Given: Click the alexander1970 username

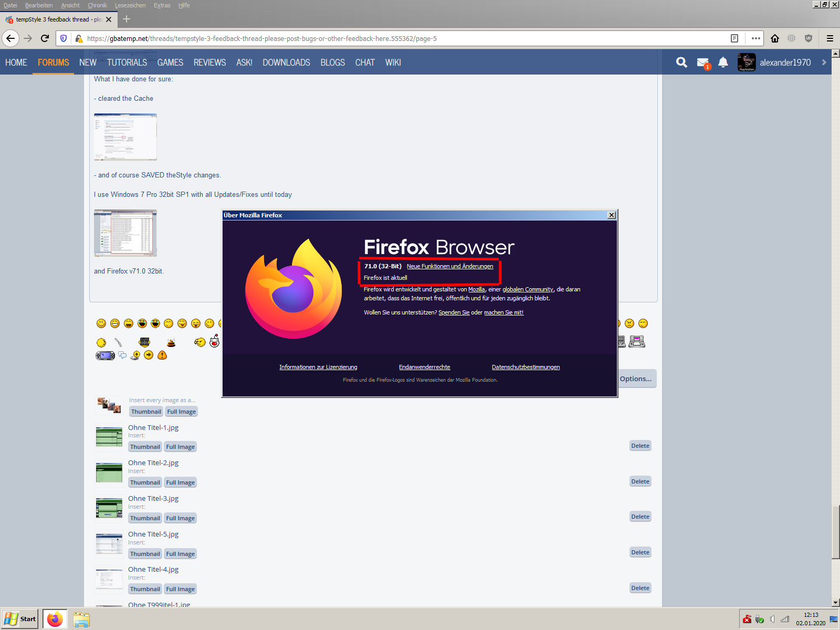Looking at the screenshot, I should 785,62.
